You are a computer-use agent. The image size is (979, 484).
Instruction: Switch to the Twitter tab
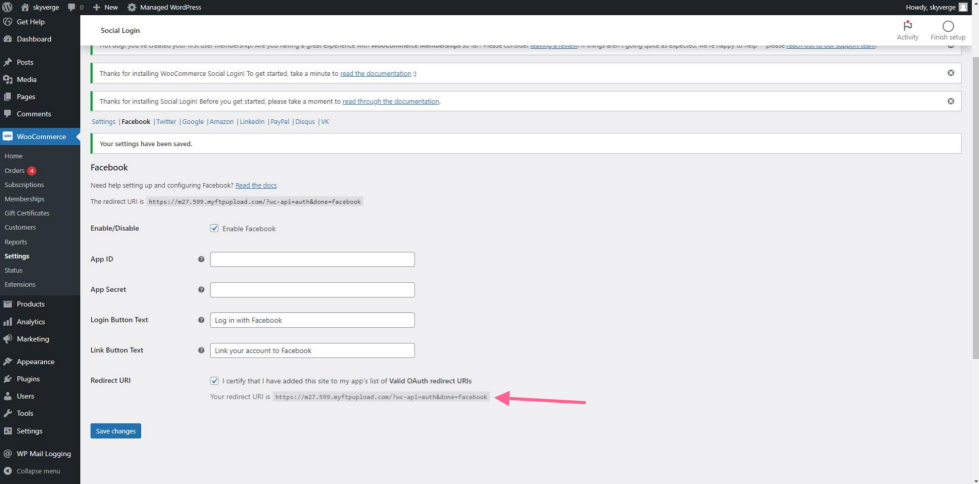166,122
